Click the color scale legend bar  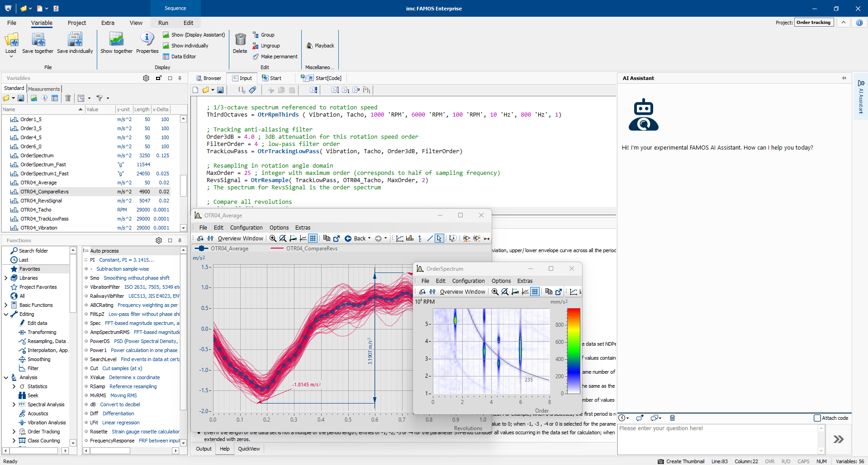[573, 351]
